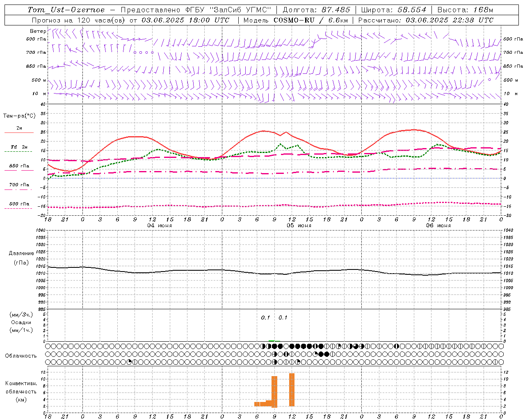Click the 500 гПа entry in temperature legend

19,204
